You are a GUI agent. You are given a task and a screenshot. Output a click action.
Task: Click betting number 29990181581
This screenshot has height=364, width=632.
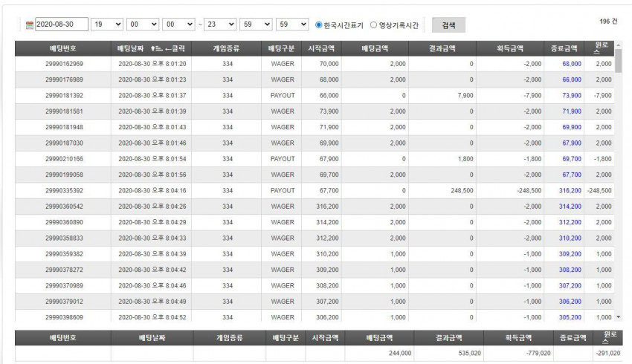(64, 111)
